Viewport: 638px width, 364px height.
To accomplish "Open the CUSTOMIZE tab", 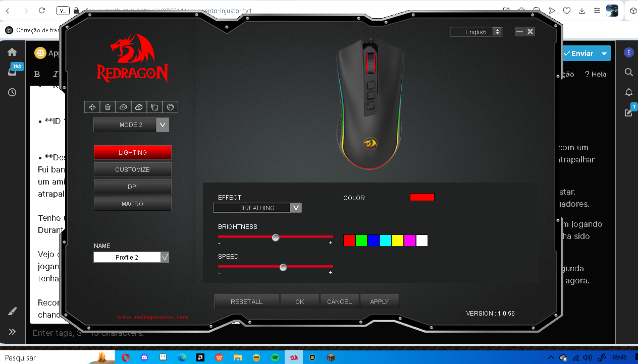I will tap(133, 169).
